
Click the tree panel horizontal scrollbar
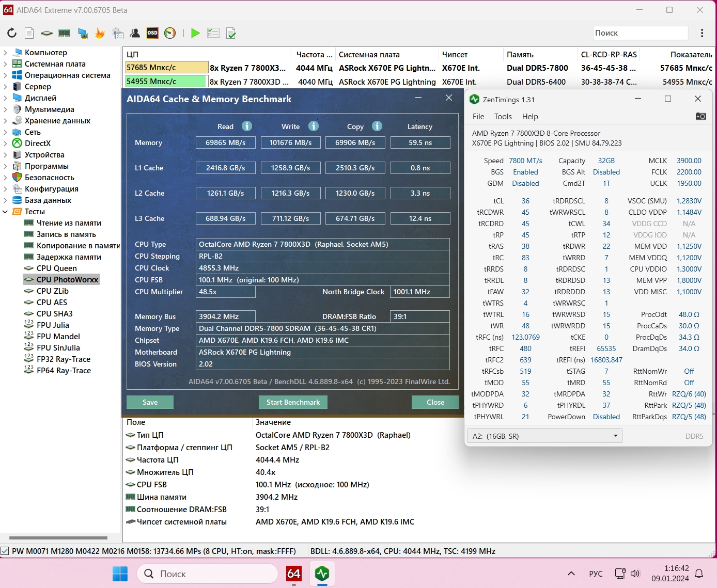(x=58, y=538)
